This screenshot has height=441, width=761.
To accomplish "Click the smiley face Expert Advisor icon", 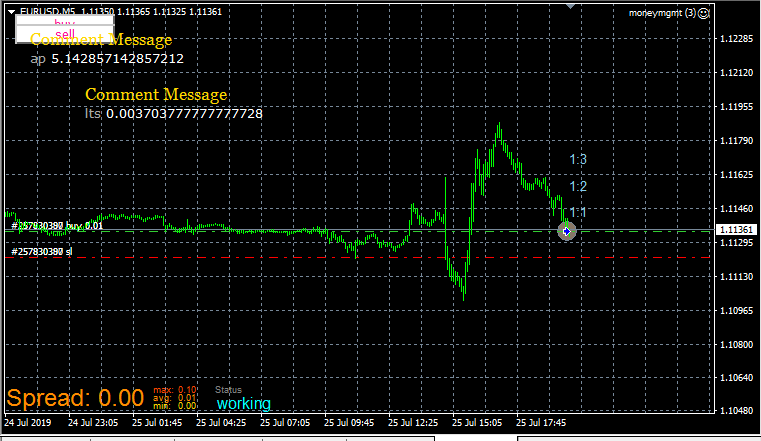I will 703,13.
